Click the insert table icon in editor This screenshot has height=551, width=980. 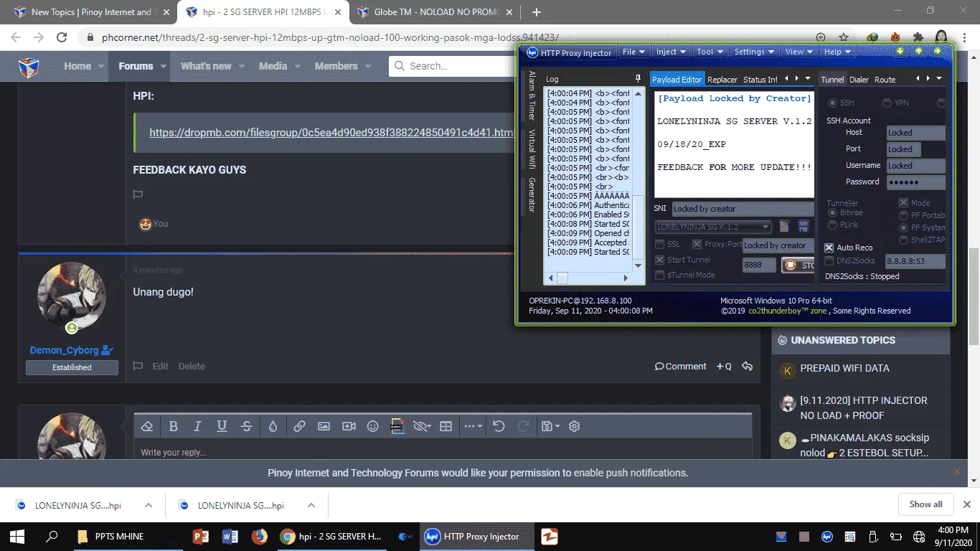tap(446, 426)
